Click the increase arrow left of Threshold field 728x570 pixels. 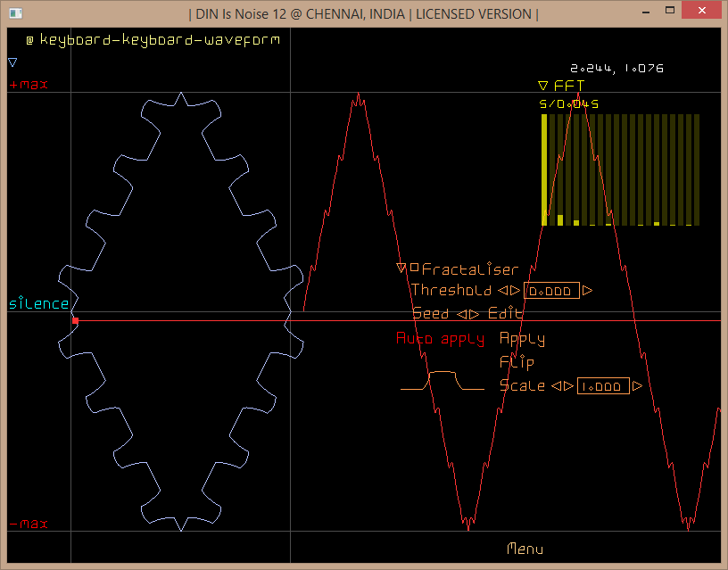pyautogui.click(x=515, y=291)
